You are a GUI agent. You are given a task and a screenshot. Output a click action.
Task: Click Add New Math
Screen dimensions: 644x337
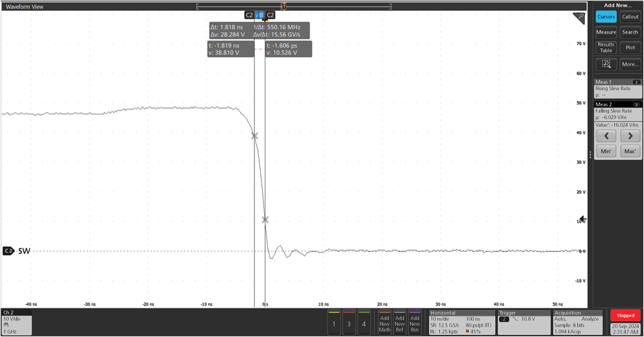(384, 323)
